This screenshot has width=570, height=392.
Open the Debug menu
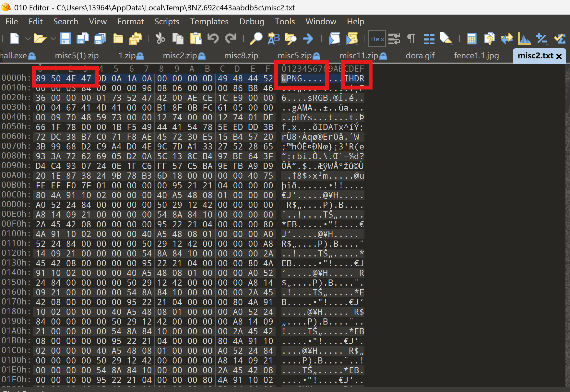click(x=252, y=21)
